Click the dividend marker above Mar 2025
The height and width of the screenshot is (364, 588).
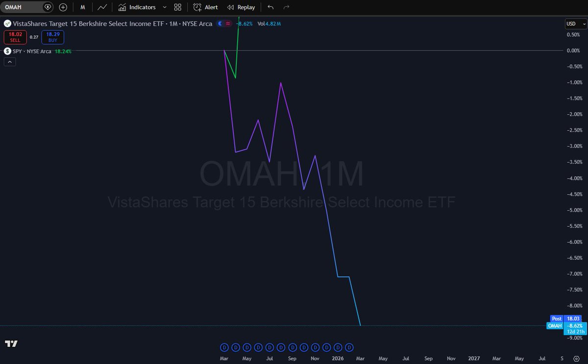click(224, 347)
